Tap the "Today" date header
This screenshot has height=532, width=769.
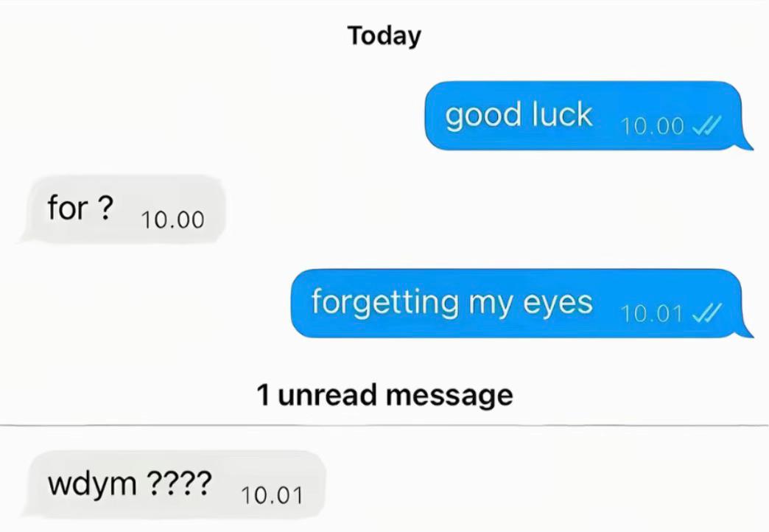pos(384,36)
